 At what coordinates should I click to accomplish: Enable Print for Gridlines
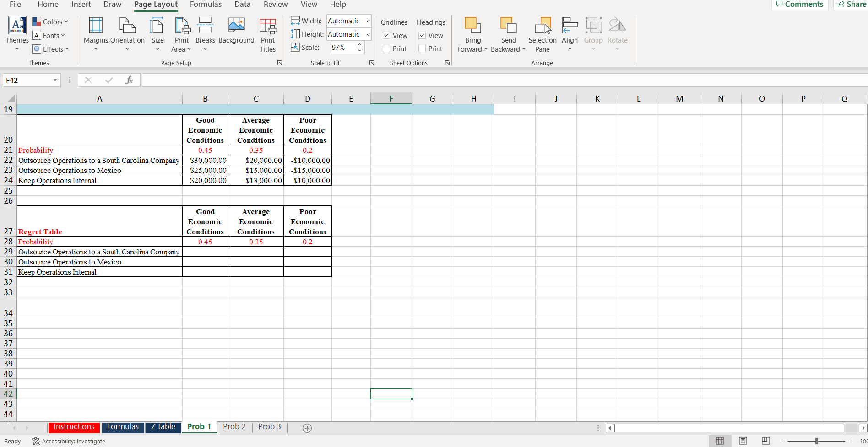(386, 48)
